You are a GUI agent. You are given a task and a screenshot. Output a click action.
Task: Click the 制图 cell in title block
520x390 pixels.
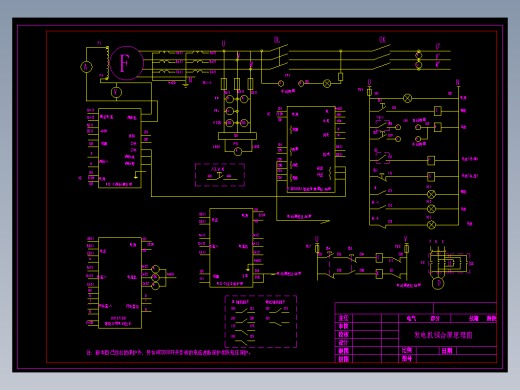(343, 351)
